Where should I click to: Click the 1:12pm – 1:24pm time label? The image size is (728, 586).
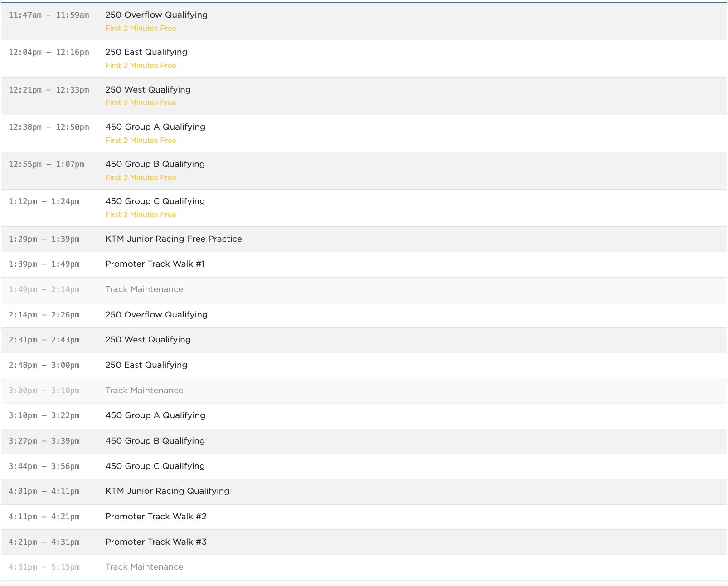(x=44, y=201)
